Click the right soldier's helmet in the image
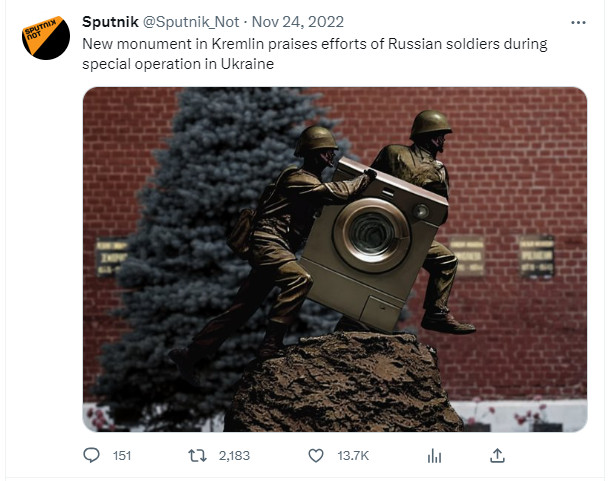This screenshot has height=481, width=613. 430,123
